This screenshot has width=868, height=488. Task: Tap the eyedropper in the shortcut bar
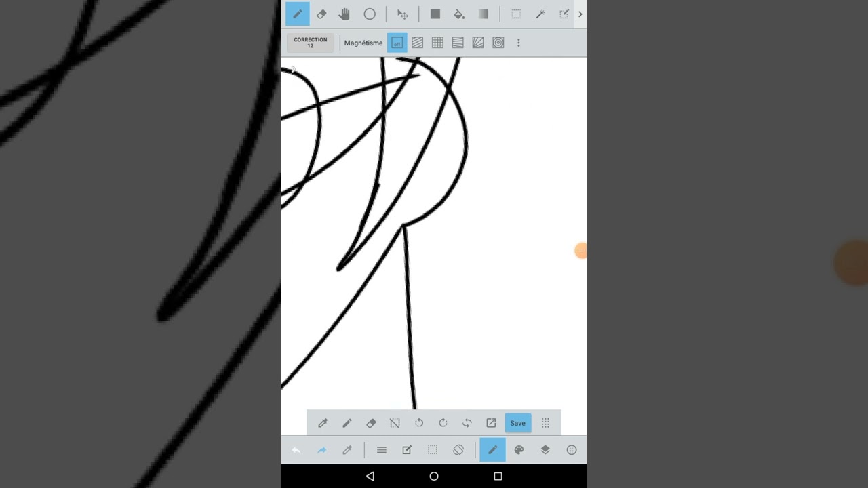[x=323, y=423]
